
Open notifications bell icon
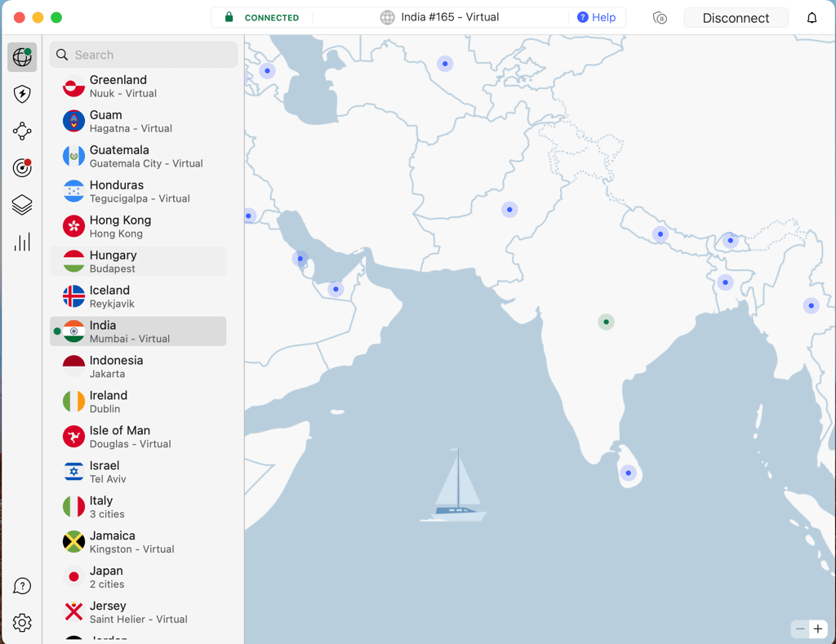812,18
